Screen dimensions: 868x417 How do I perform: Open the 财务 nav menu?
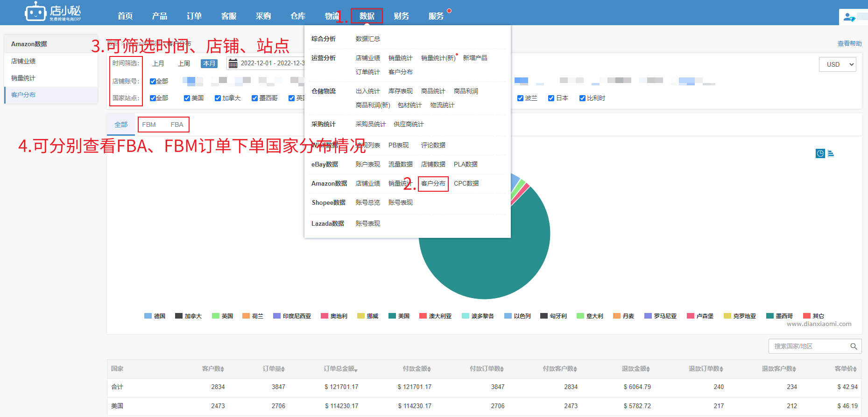click(402, 16)
